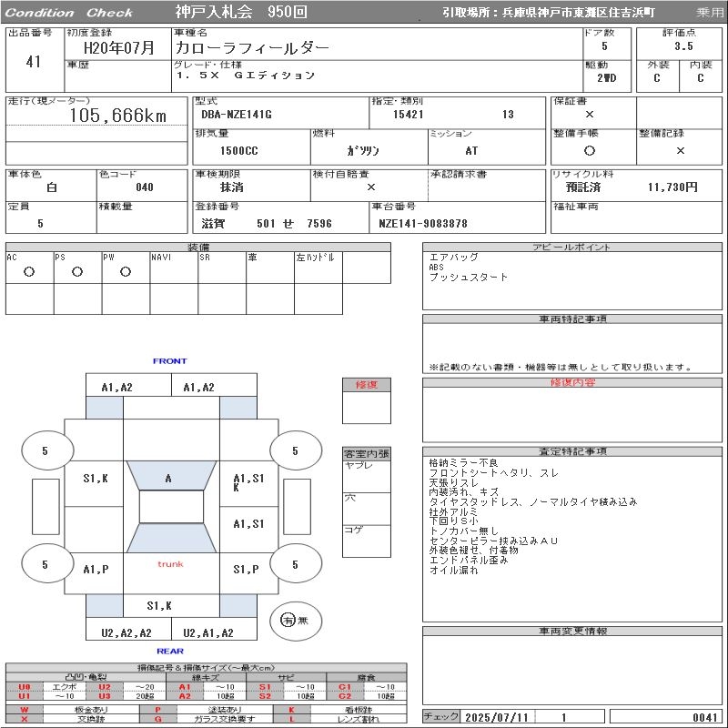Click the ヤブレ cell under 客室内張
The height and width of the screenshot is (728, 728).
(x=367, y=476)
